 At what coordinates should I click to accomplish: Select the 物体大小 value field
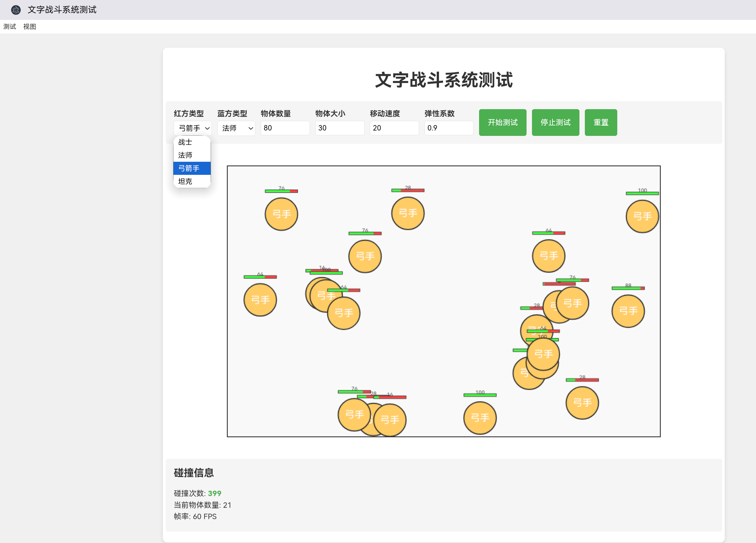[339, 128]
